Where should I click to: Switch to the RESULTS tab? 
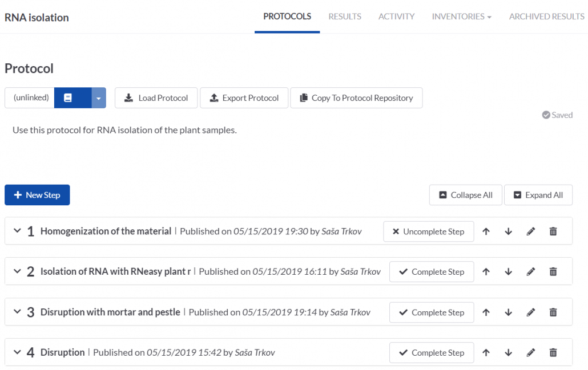tap(344, 16)
